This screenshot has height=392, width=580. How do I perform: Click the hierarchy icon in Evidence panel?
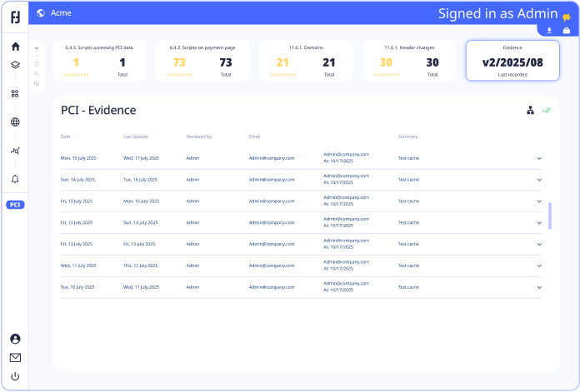click(x=530, y=110)
